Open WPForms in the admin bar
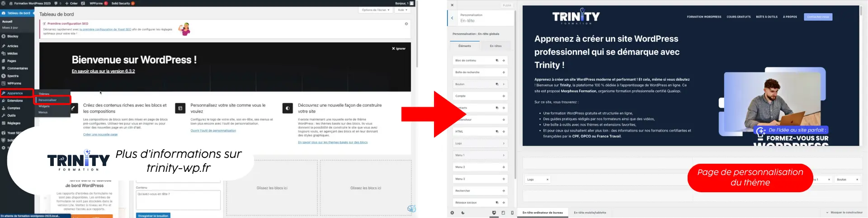 pos(98,3)
